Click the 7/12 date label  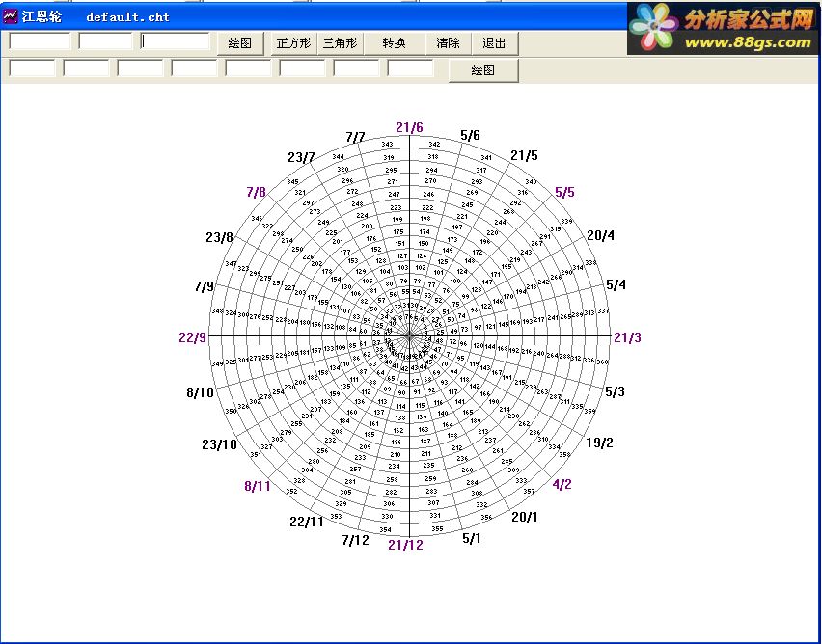point(355,540)
